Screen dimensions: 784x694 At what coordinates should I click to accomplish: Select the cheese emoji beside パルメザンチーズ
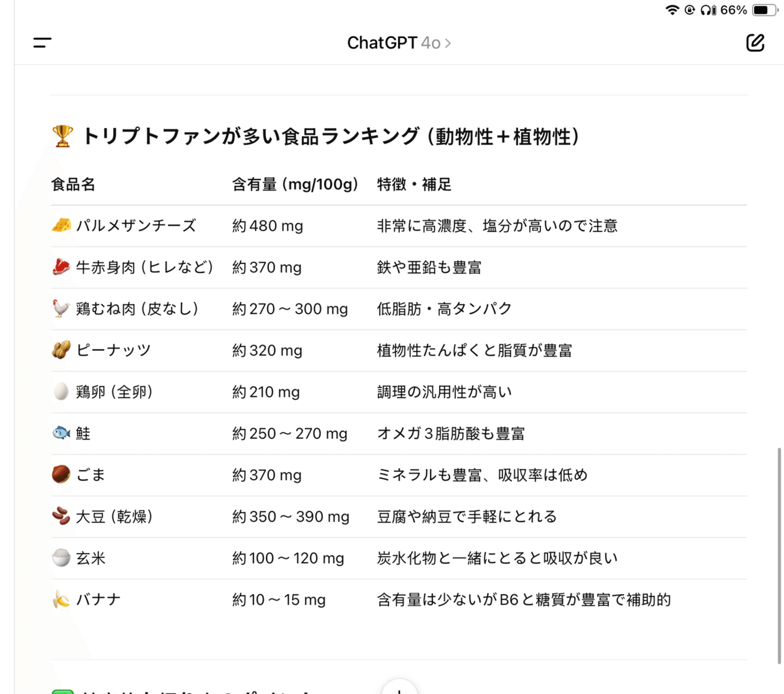pyautogui.click(x=59, y=225)
